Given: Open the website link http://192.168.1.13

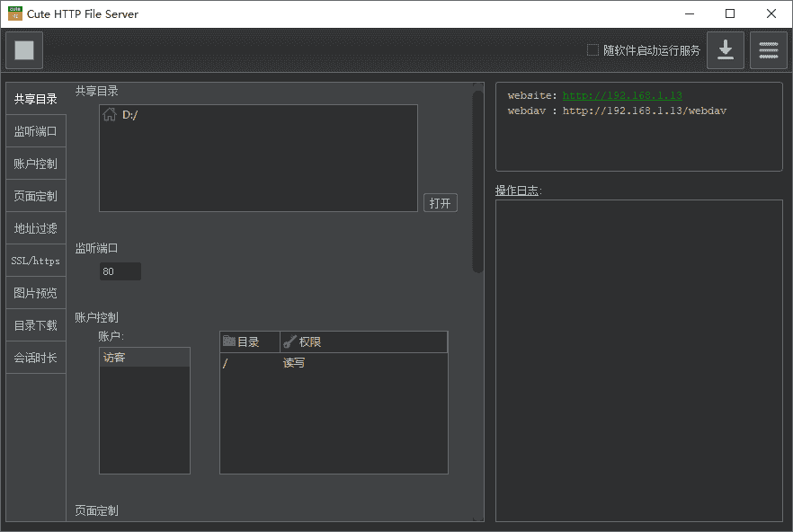Looking at the screenshot, I should click(x=622, y=95).
